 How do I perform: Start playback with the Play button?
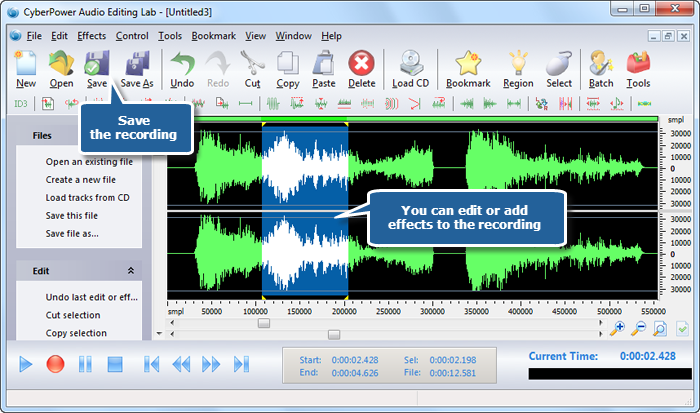[x=26, y=364]
